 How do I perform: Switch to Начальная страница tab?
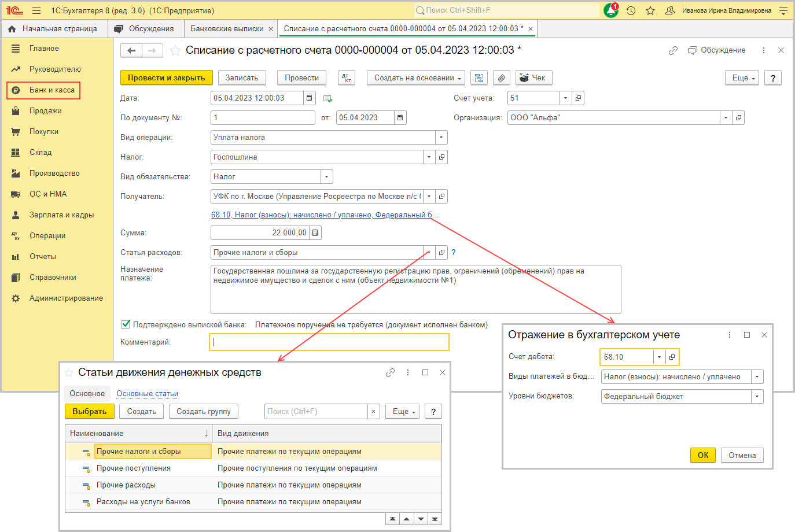pyautogui.click(x=53, y=28)
